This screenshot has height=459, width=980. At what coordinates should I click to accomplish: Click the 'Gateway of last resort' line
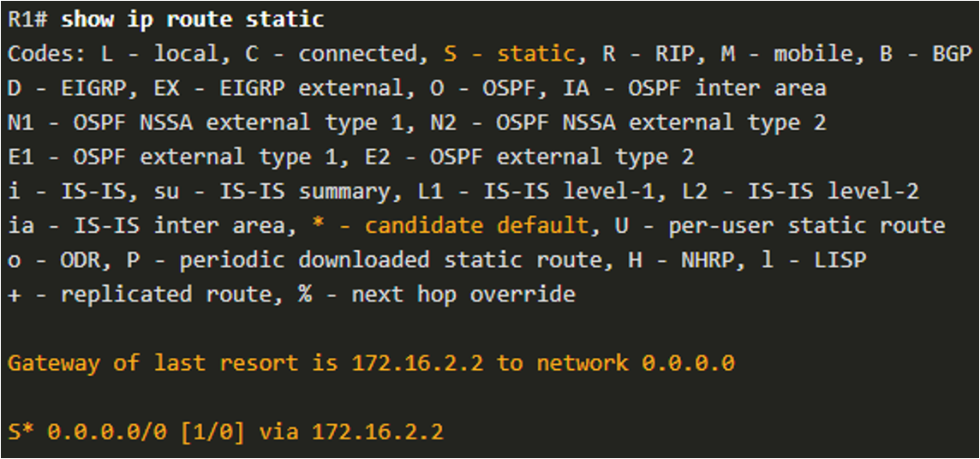point(371,363)
